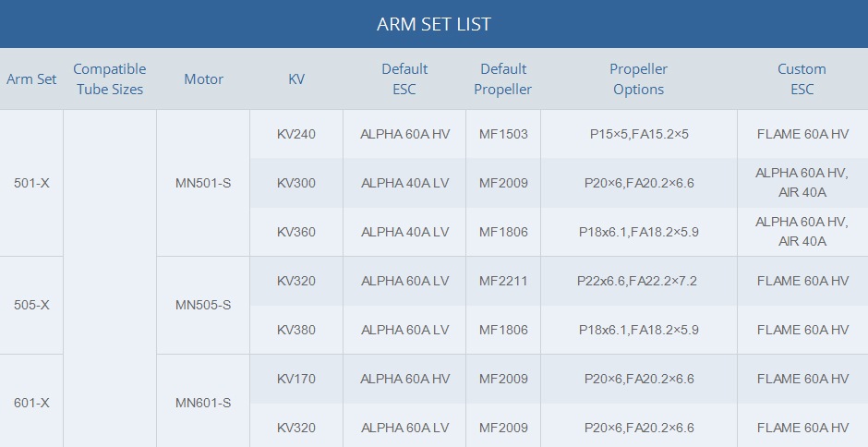Select the MN505-S motor cell
This screenshot has height=447, width=868.
(x=203, y=305)
